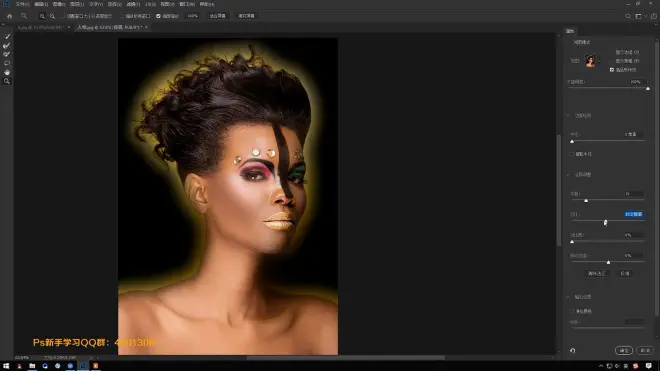
Task: Enable the Smart Radius checkbox
Action: 572,154
